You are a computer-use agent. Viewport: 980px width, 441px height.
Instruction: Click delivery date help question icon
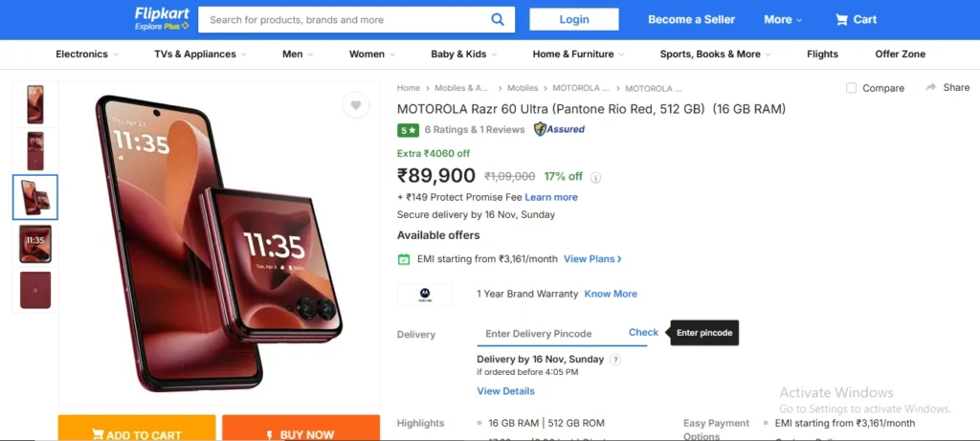click(615, 360)
